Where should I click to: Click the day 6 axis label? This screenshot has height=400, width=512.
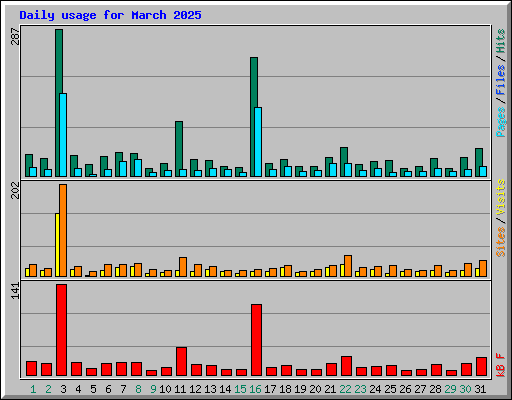(x=108, y=389)
